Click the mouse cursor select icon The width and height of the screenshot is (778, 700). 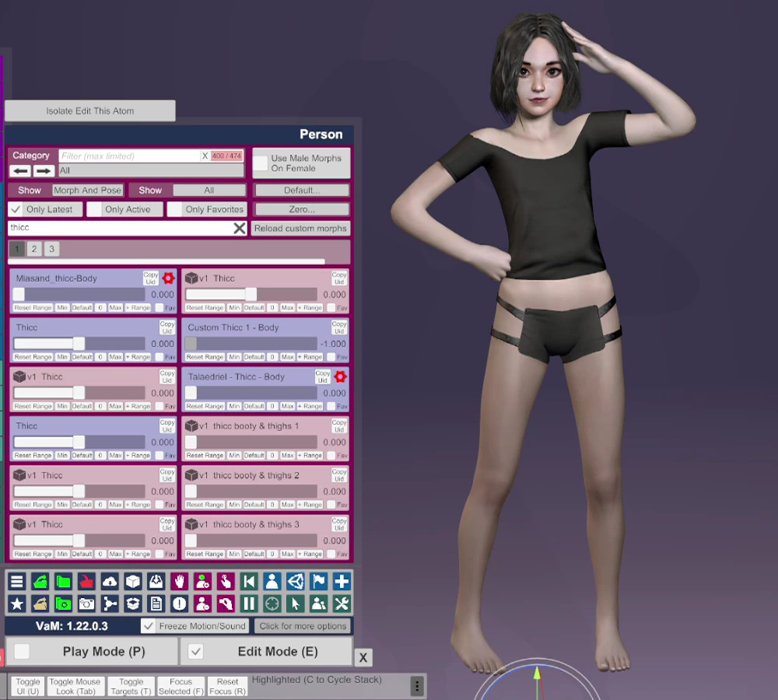(x=295, y=604)
